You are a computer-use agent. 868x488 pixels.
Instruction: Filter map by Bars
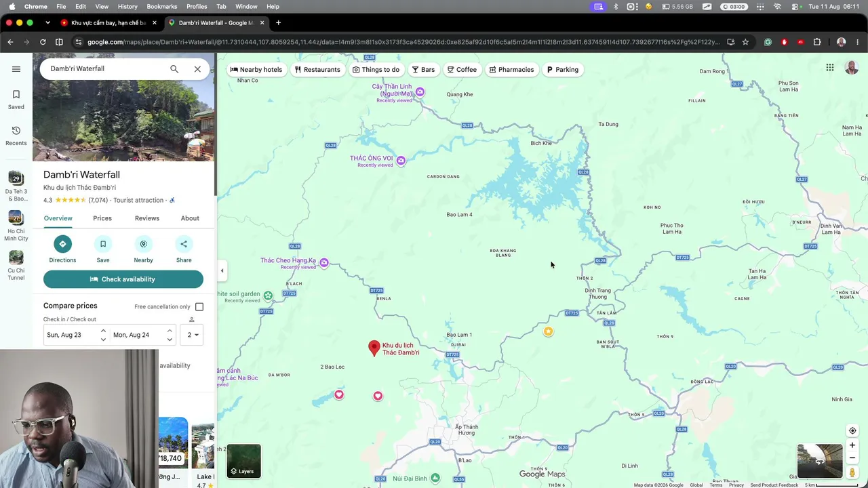pyautogui.click(x=423, y=70)
